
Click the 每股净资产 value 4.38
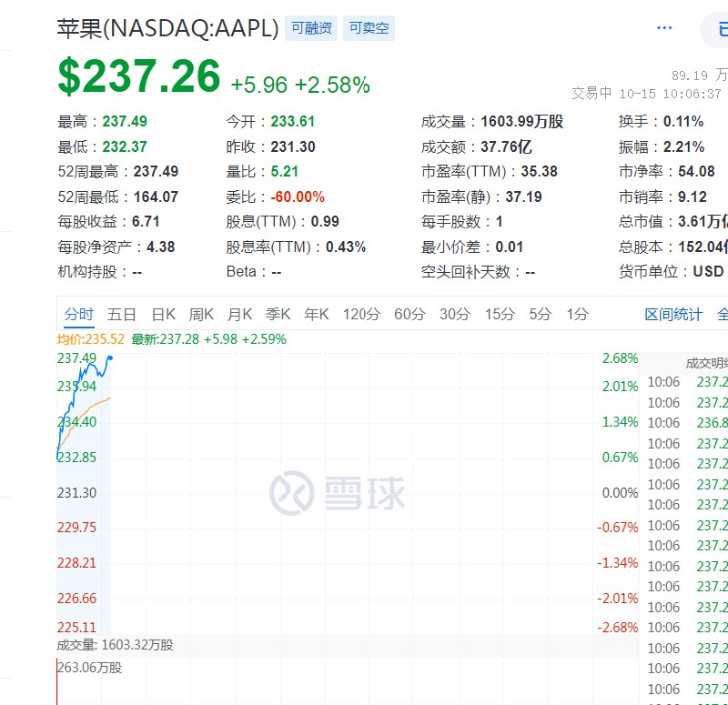(161, 247)
